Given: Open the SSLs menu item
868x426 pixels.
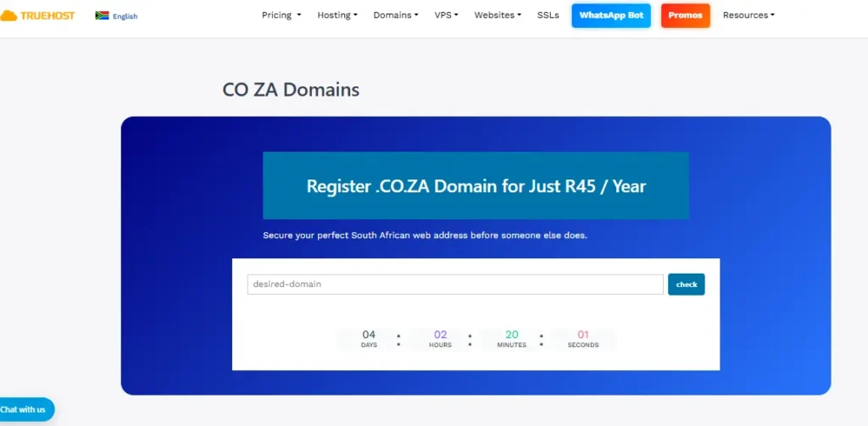Looking at the screenshot, I should click(548, 15).
